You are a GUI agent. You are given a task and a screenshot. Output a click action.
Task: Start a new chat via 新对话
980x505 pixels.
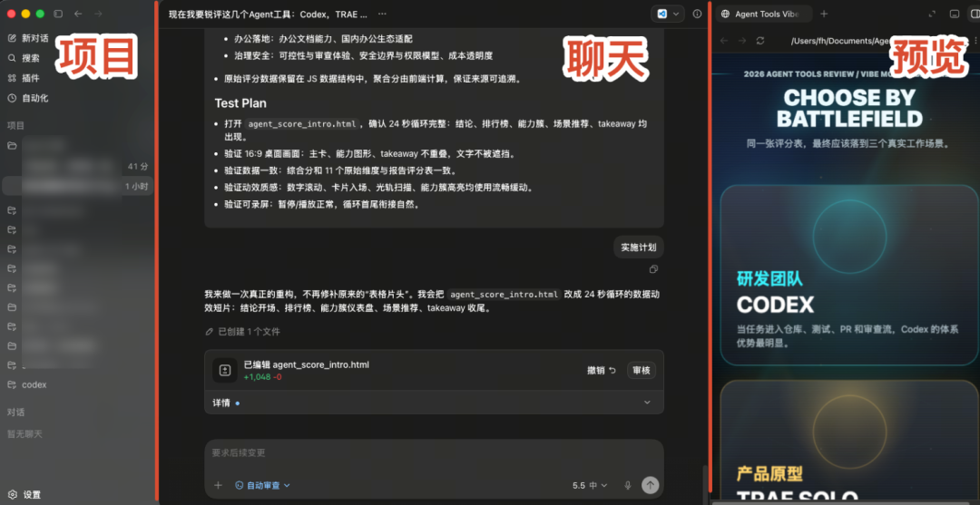(x=29, y=38)
